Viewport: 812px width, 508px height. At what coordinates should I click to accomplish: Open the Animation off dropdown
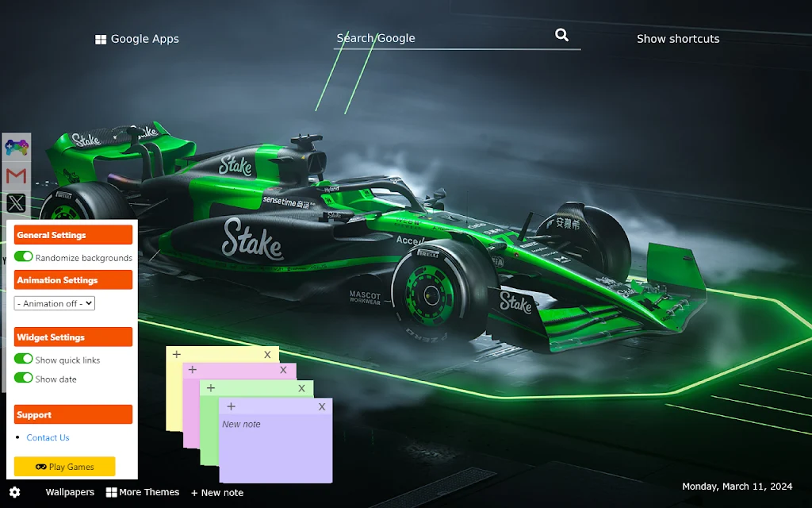tap(55, 303)
